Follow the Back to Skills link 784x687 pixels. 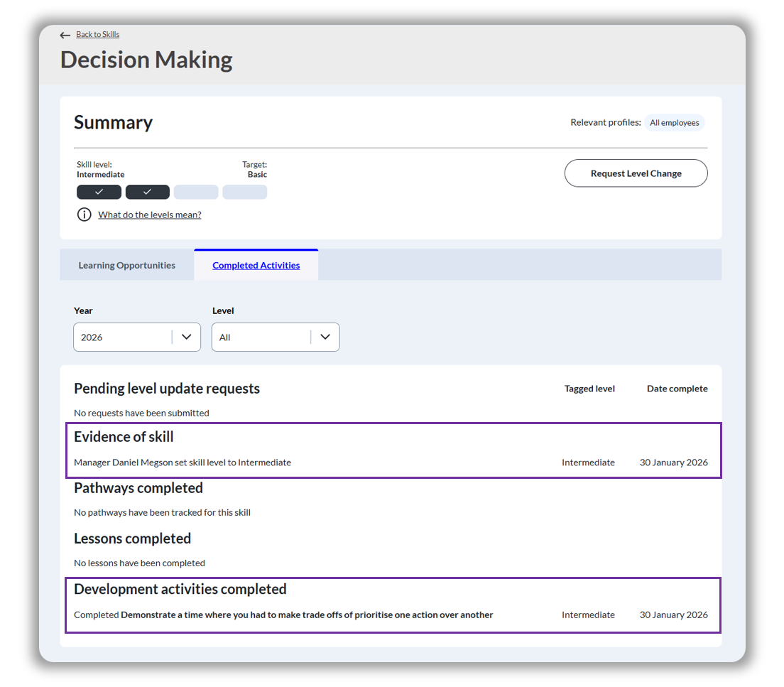pos(97,35)
